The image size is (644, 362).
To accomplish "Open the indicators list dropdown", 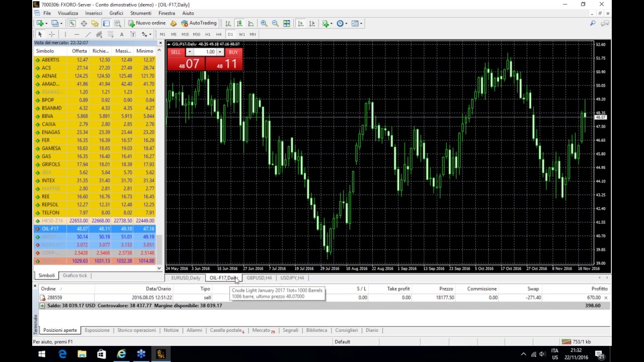I will click(327, 23).
